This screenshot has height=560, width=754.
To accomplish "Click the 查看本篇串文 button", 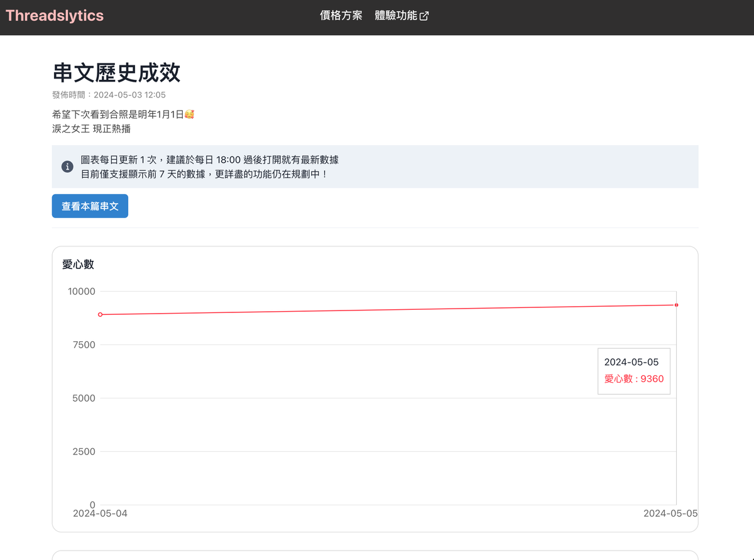I will pyautogui.click(x=90, y=206).
